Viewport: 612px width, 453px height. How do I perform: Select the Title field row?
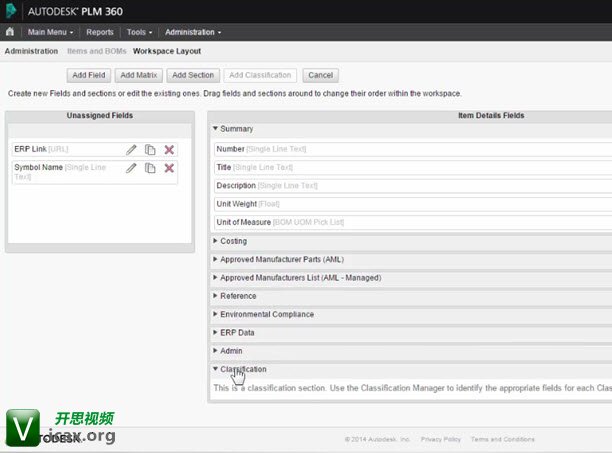point(413,167)
